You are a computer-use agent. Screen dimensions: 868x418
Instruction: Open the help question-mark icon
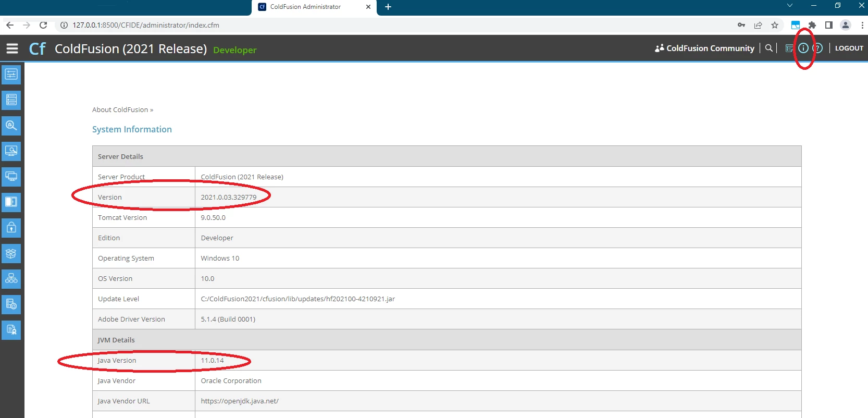tap(818, 48)
